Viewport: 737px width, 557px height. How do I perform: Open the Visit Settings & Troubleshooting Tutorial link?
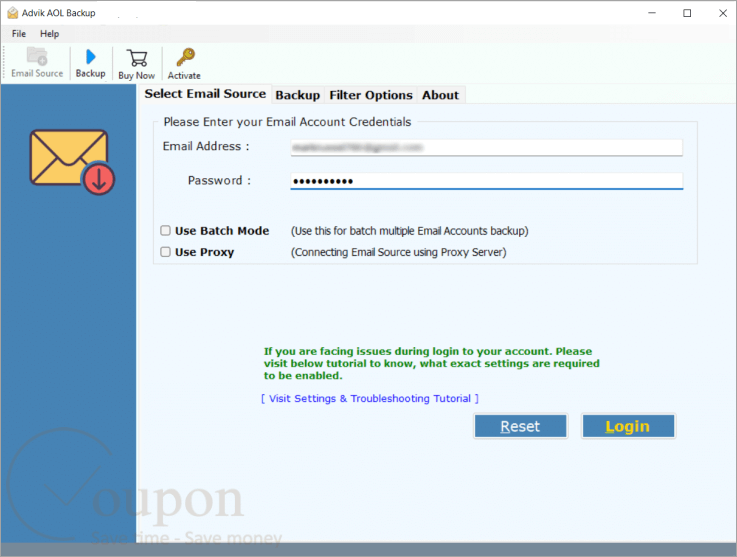coord(370,399)
